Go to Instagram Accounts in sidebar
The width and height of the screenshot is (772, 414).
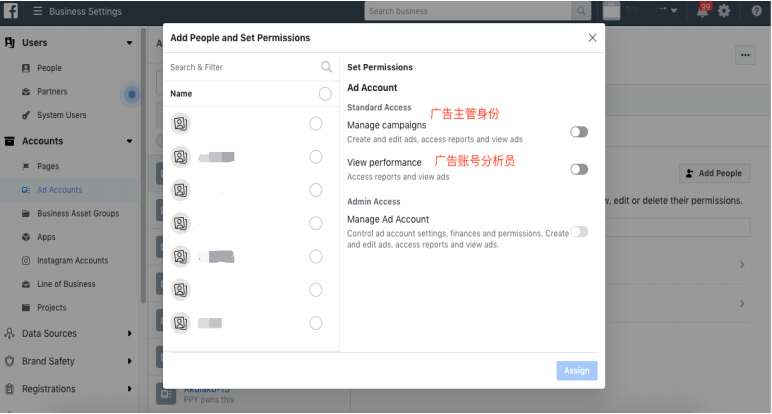click(72, 260)
